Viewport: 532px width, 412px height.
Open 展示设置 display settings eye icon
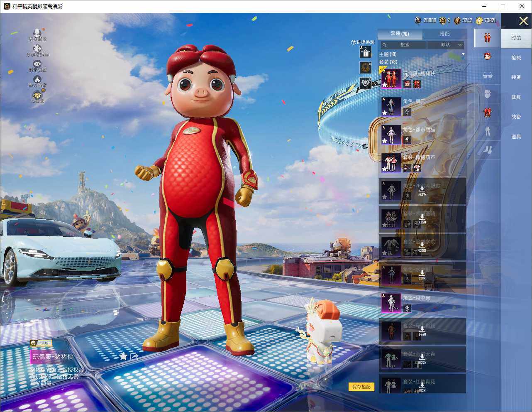37,64
